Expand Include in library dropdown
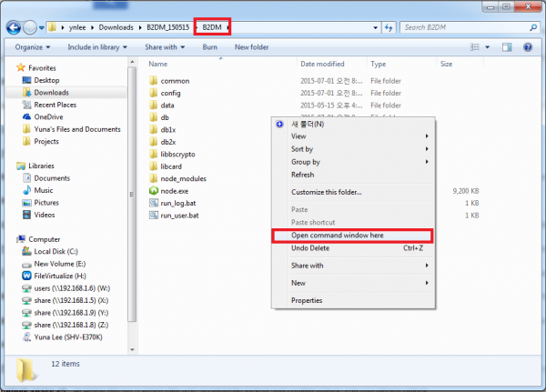Screen dimensions: 546x392 [x=99, y=46]
